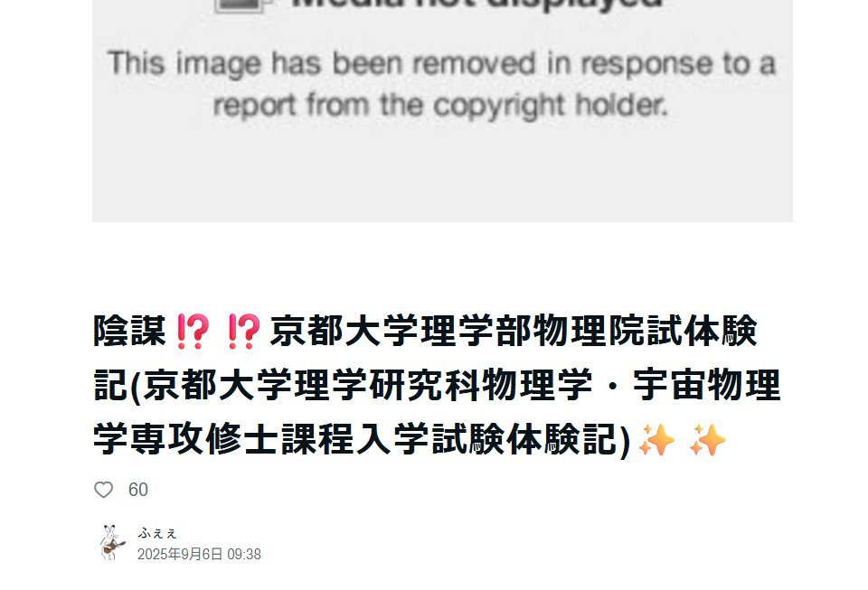
Task: Click the removed header image placeholder
Action: tap(442, 110)
